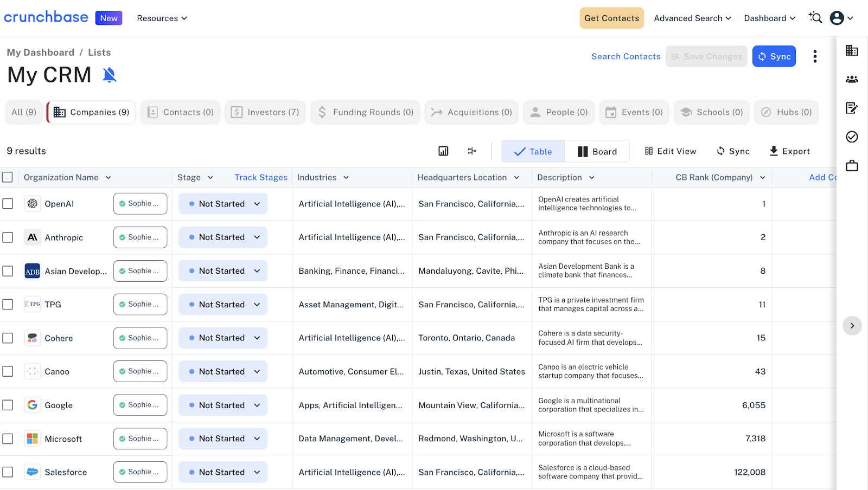Open the Anthropic organization name
The image size is (868, 490).
point(64,237)
